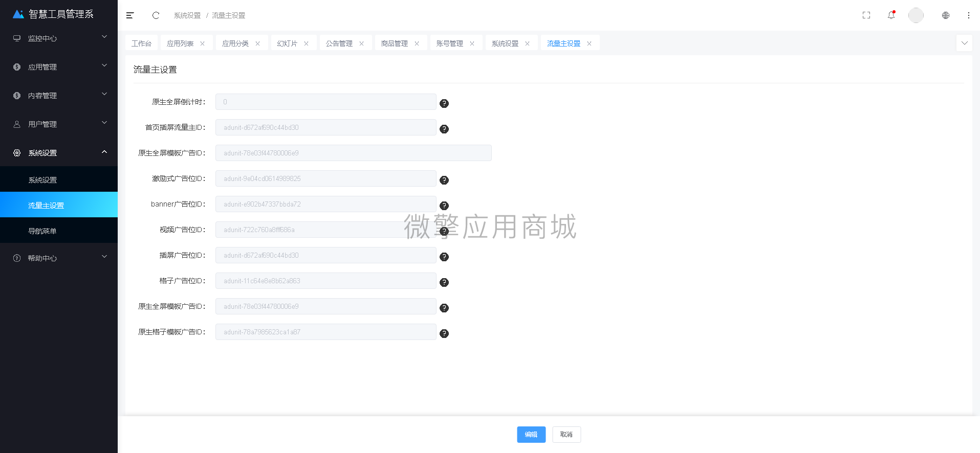980x453 pixels.
Task: Close the 应用列表 tab
Action: coord(203,43)
